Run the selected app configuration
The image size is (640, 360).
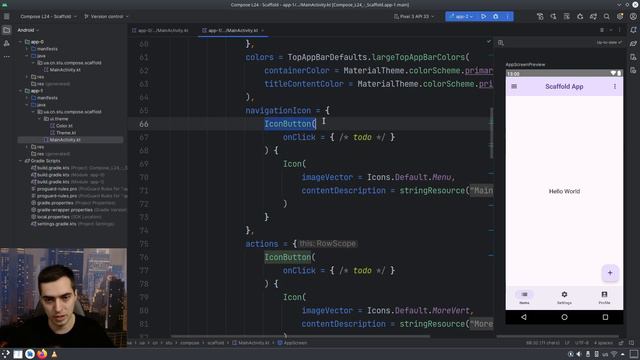point(483,16)
